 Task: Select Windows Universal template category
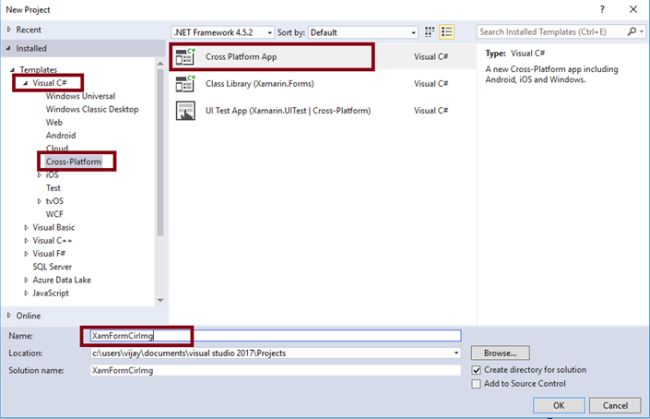tap(80, 96)
